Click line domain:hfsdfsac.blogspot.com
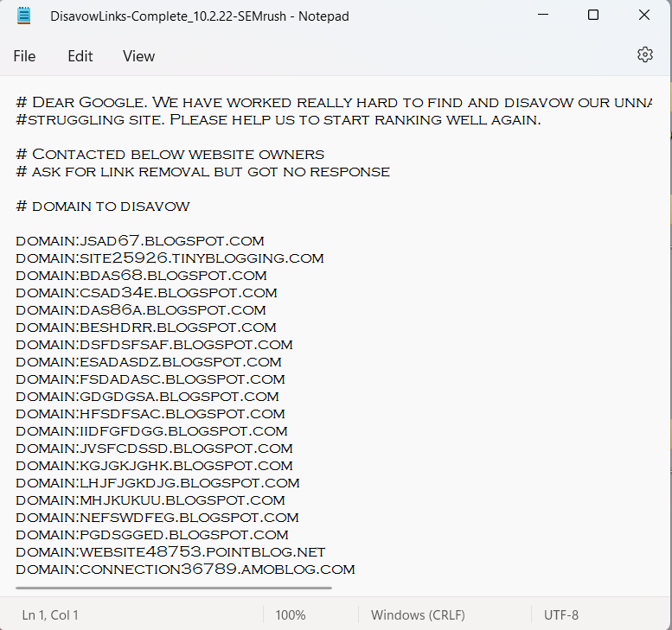 pos(150,414)
